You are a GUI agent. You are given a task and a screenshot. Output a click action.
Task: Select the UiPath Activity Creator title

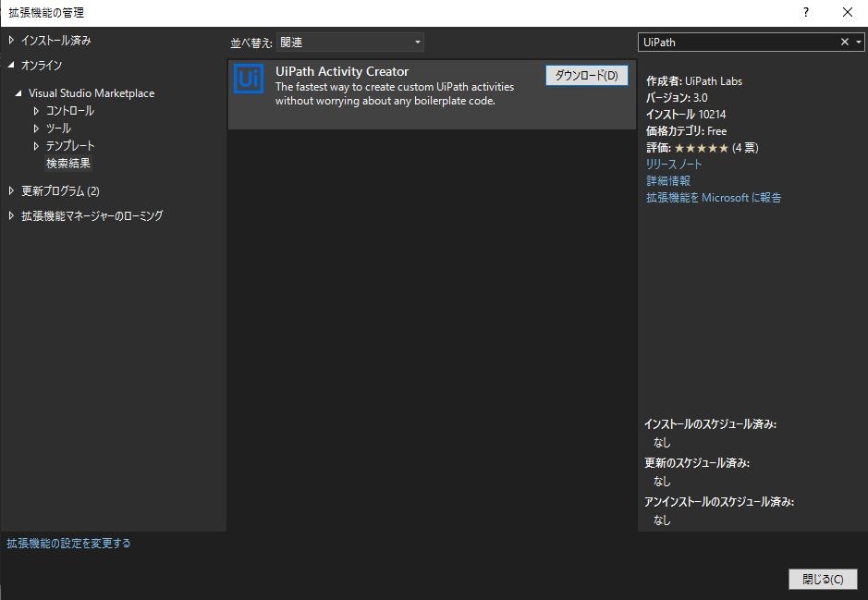pyautogui.click(x=342, y=71)
